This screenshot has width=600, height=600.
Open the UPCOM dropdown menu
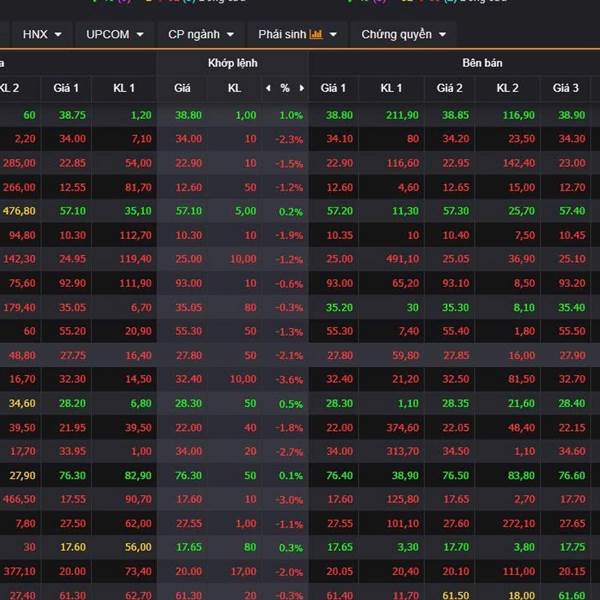(x=114, y=34)
